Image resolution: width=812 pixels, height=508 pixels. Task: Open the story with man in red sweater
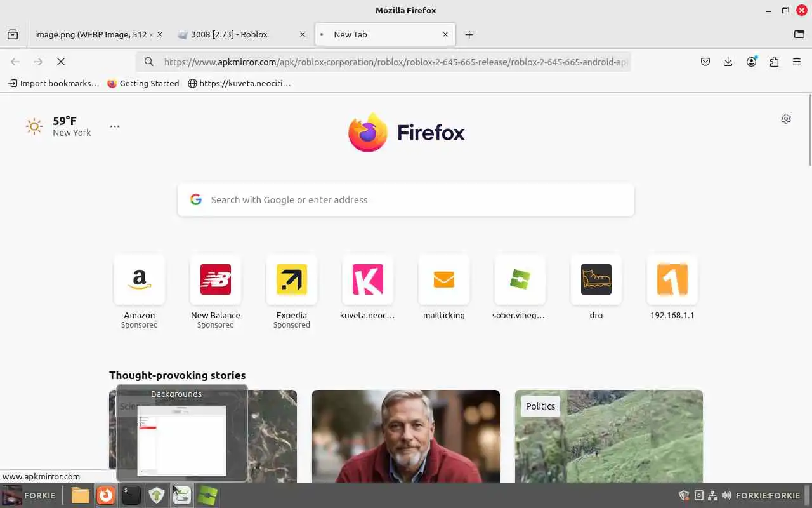(x=406, y=436)
